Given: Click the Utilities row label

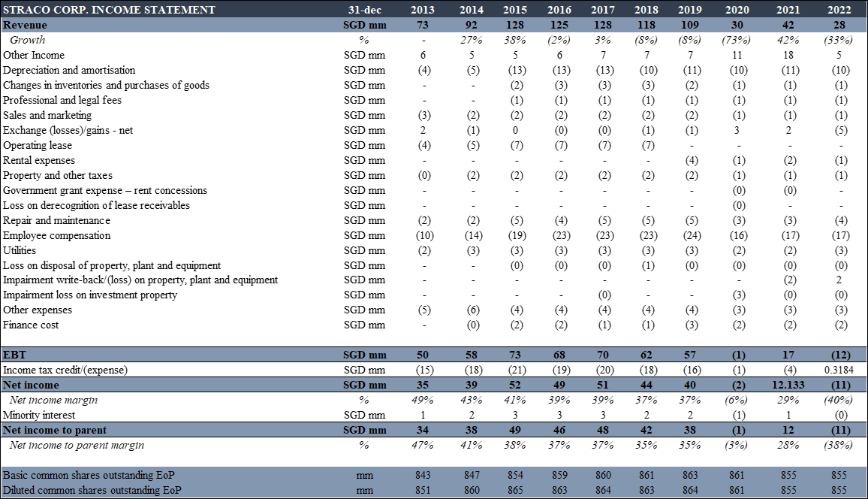Looking at the screenshot, I should click(20, 249).
